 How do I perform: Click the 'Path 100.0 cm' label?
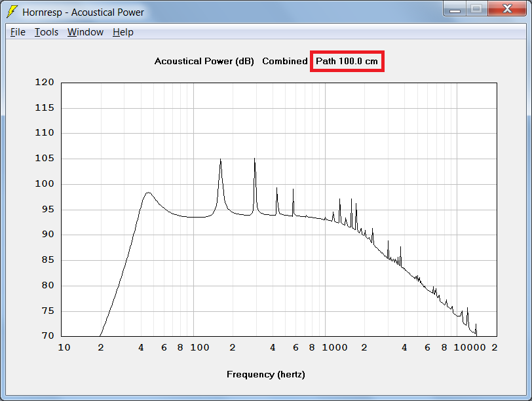pos(347,62)
